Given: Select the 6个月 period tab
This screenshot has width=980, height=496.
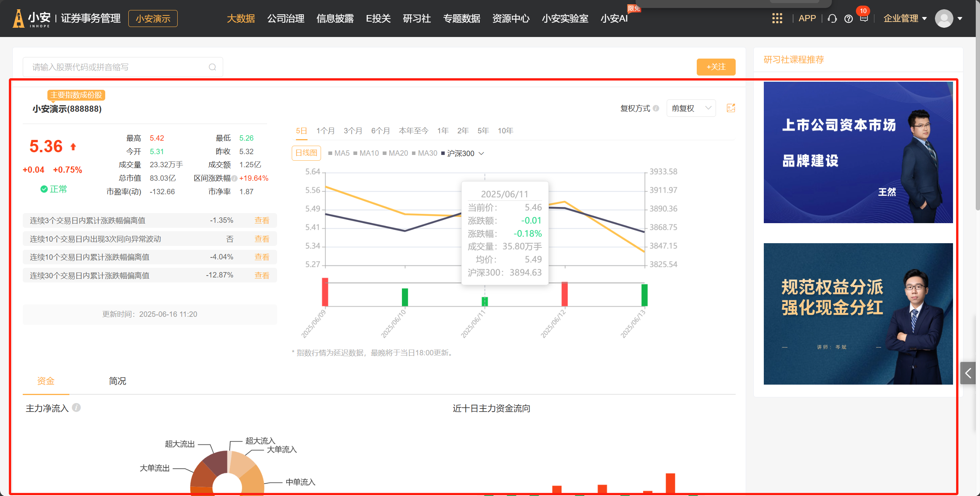Looking at the screenshot, I should 380,131.
